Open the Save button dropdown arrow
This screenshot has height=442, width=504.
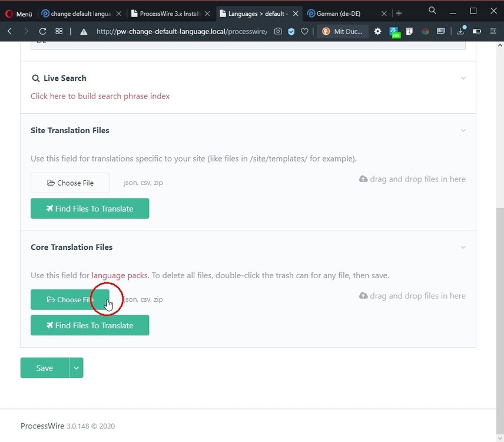(76, 368)
